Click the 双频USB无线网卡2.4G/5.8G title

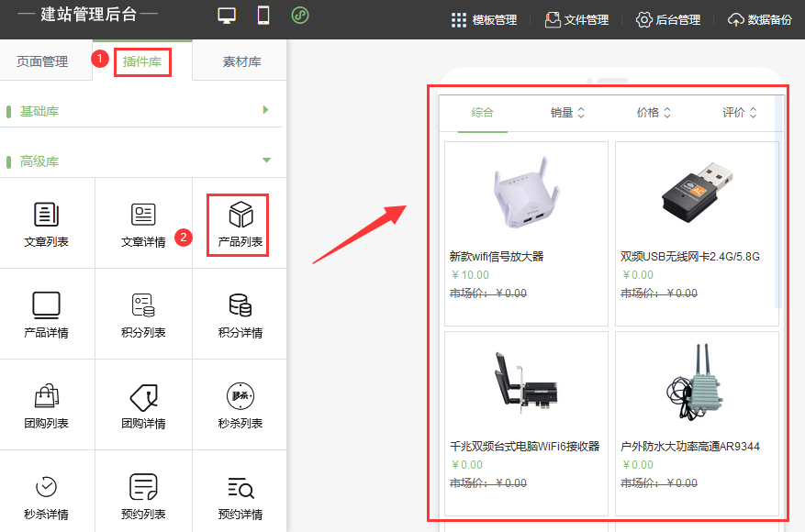pyautogui.click(x=690, y=257)
